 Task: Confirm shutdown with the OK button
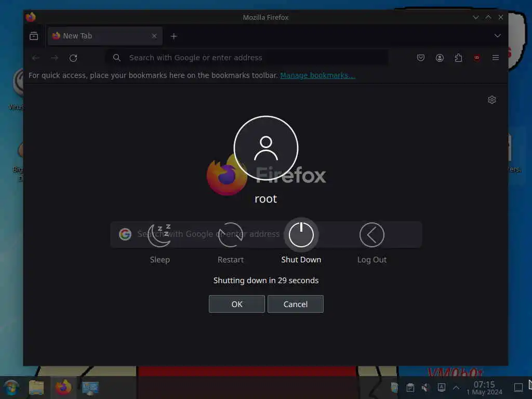[x=237, y=304]
